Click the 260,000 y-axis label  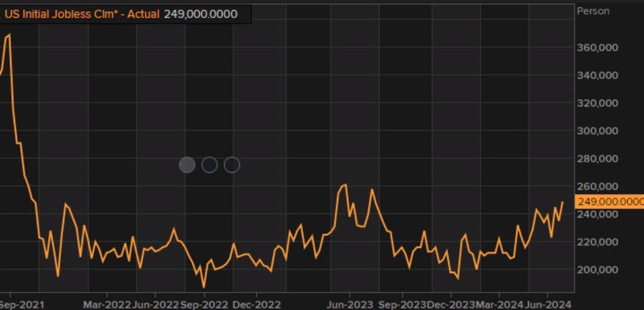(x=597, y=186)
